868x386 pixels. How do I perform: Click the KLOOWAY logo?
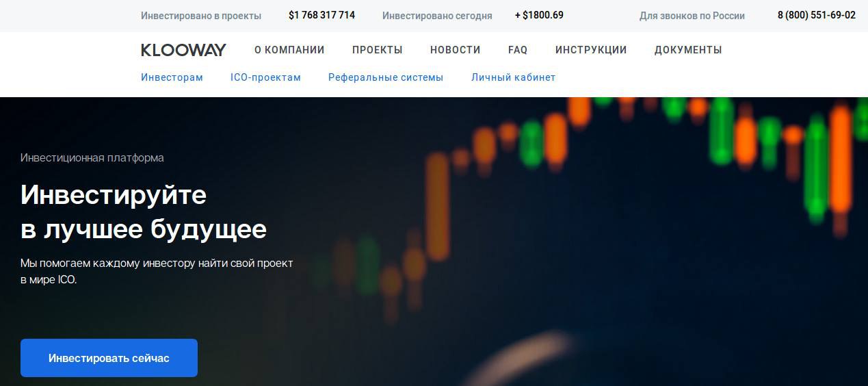[x=183, y=50]
